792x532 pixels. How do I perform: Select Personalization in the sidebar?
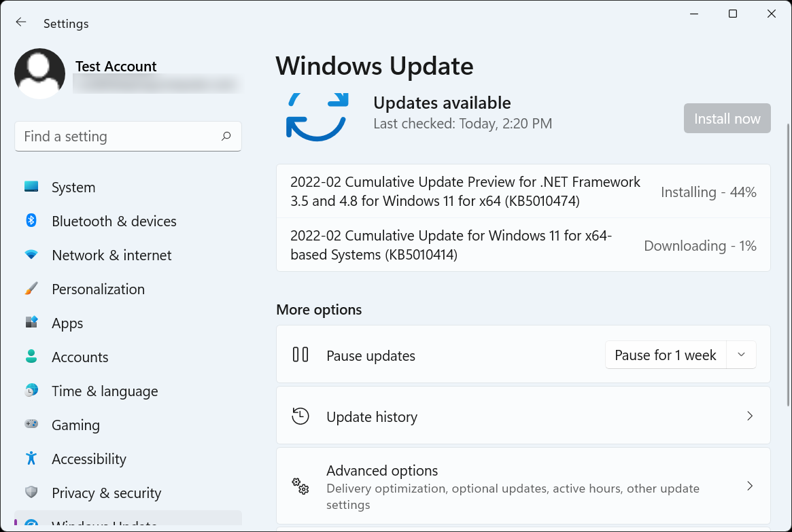(128, 289)
